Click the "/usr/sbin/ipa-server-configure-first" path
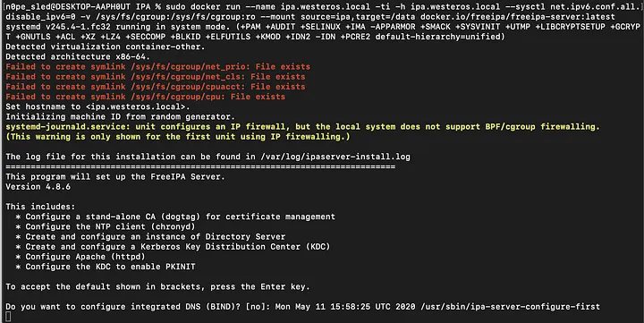 pos(511,307)
